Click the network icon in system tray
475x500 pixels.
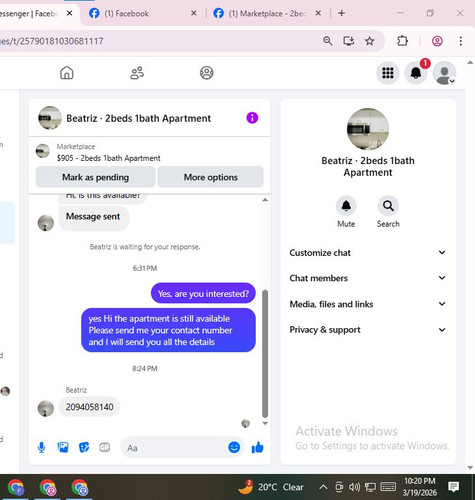coord(370,487)
